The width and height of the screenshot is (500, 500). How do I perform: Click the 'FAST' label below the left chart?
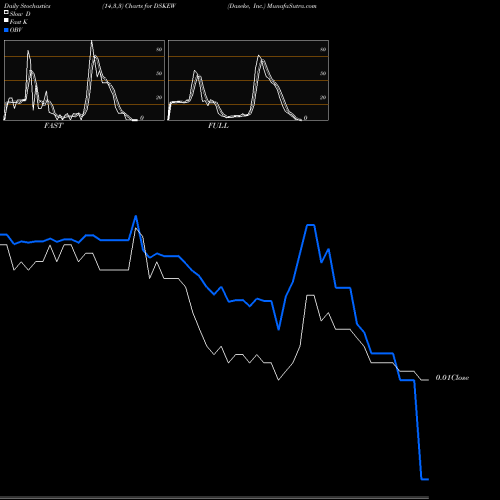point(53,125)
